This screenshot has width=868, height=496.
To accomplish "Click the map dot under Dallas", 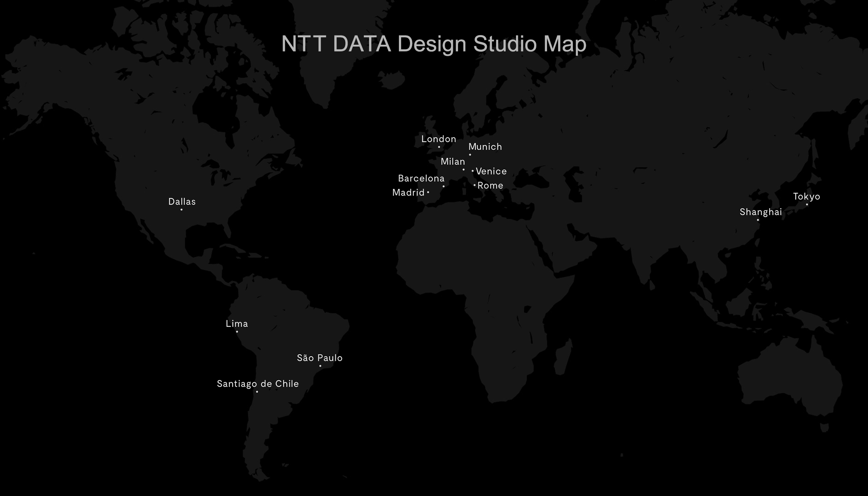I will point(181,210).
